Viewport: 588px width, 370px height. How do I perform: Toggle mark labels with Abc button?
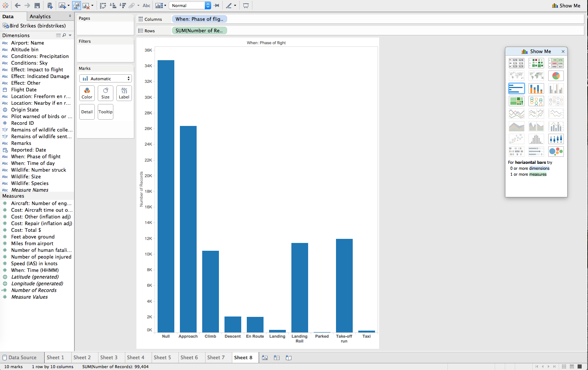(146, 6)
